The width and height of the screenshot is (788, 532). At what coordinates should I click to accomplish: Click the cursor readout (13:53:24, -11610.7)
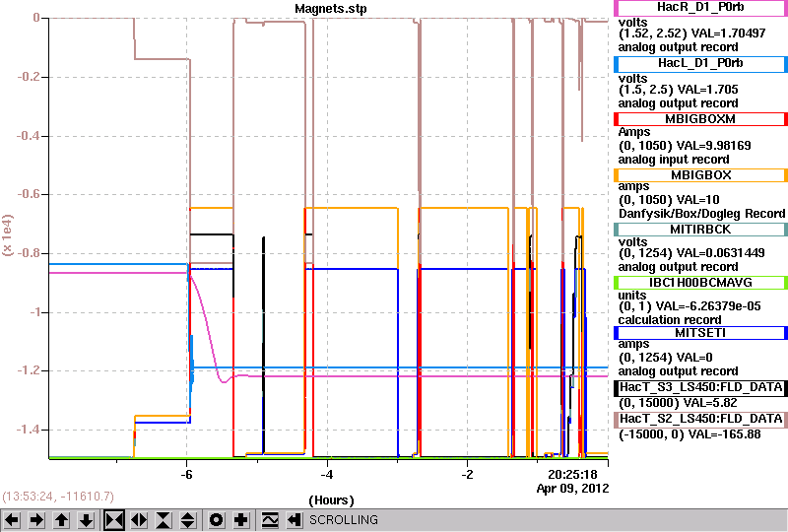point(58,497)
